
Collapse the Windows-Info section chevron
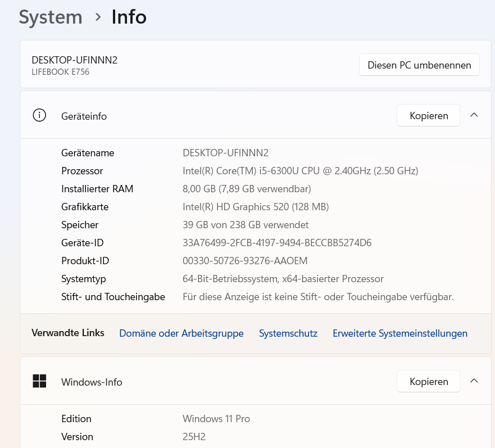click(474, 381)
